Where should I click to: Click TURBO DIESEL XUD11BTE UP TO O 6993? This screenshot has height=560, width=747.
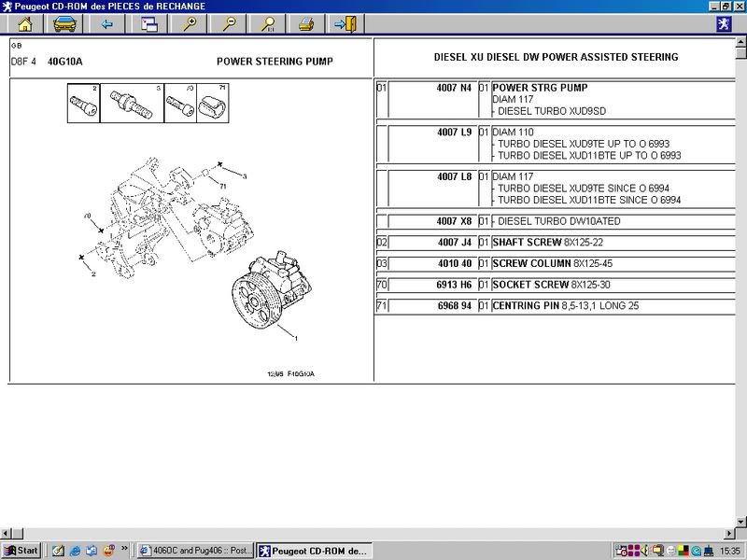point(589,155)
